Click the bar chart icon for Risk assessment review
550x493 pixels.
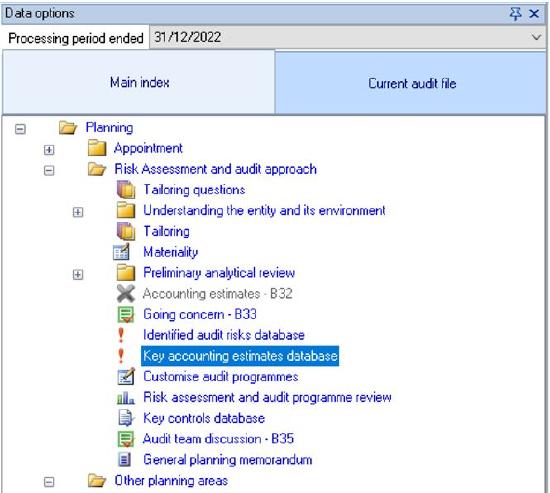coord(126,398)
